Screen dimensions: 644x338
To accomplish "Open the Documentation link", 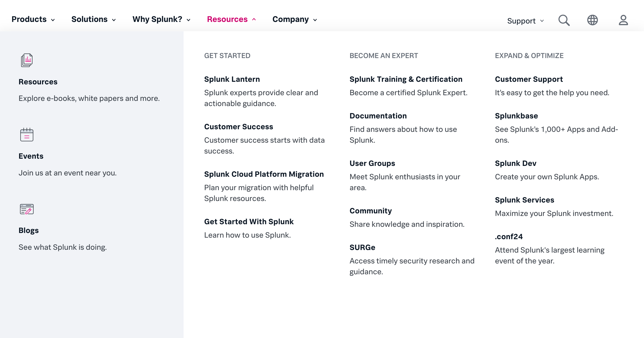I will 378,116.
